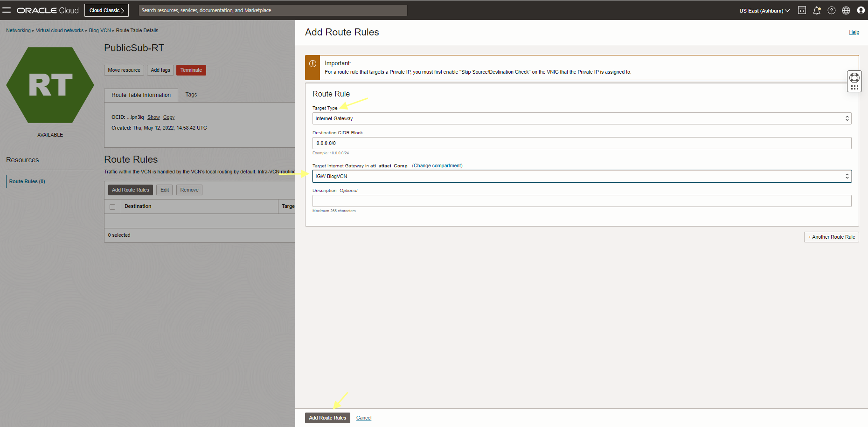Toggle the select-all checkbox beside Destination
The height and width of the screenshot is (427, 868).
[x=112, y=207]
